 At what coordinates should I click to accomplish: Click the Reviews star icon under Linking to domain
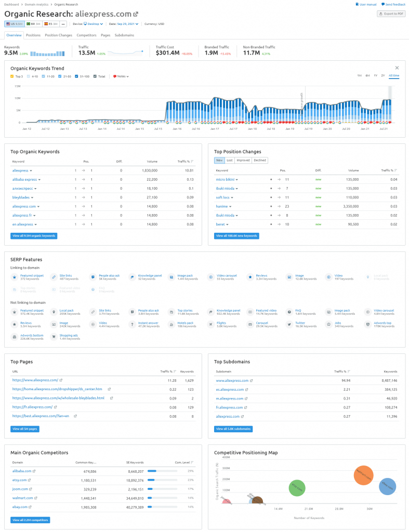(250, 277)
